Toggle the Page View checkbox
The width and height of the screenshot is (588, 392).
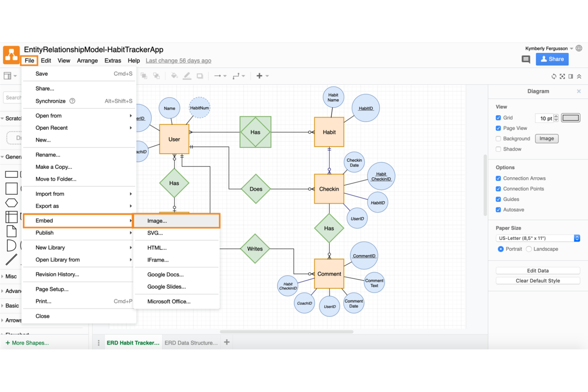(498, 128)
